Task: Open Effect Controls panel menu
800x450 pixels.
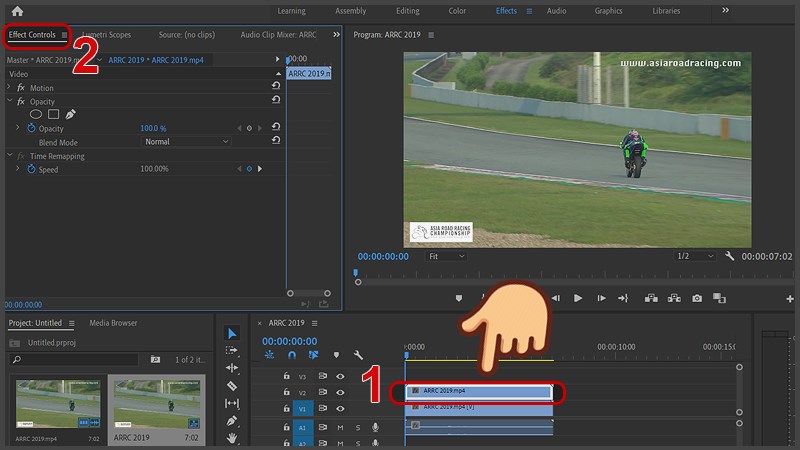Action: pos(64,35)
